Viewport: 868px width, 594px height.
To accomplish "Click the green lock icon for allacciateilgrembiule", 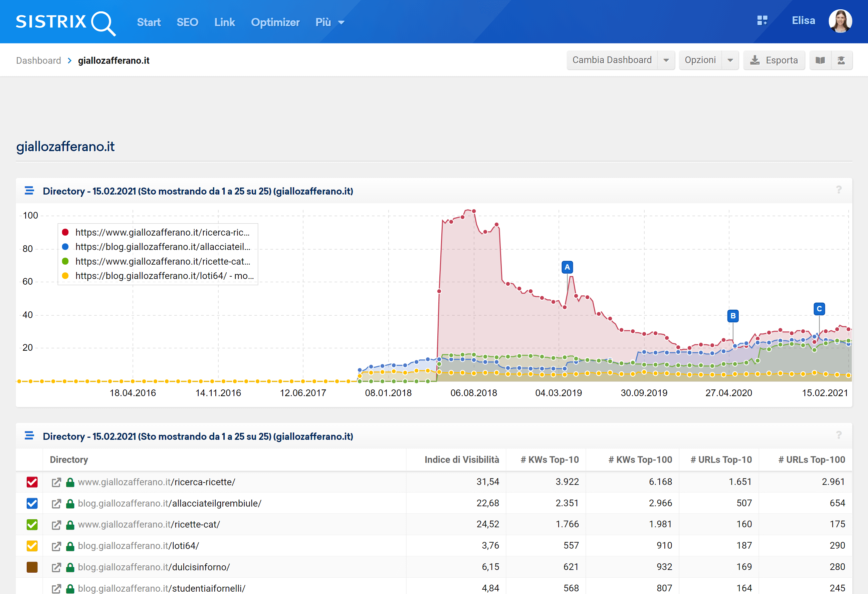I will 70,504.
